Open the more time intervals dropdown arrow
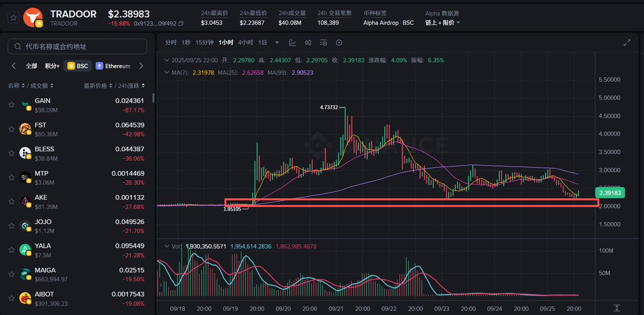 click(277, 42)
